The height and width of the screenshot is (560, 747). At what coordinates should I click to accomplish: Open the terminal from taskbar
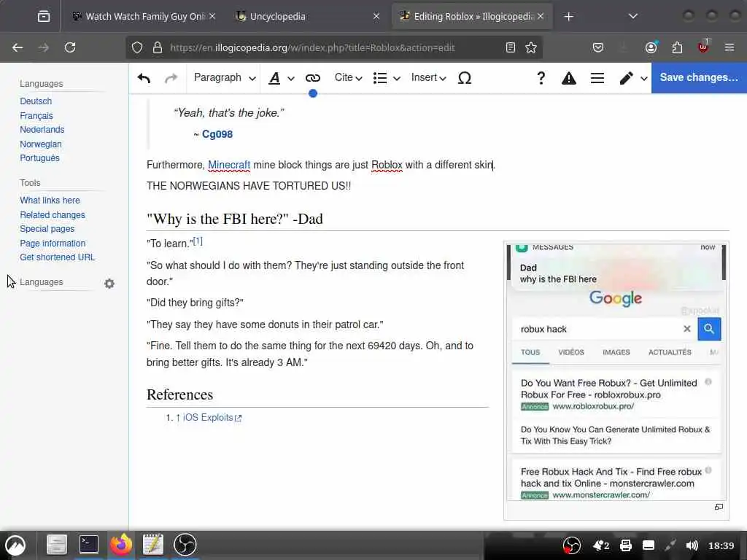click(89, 545)
